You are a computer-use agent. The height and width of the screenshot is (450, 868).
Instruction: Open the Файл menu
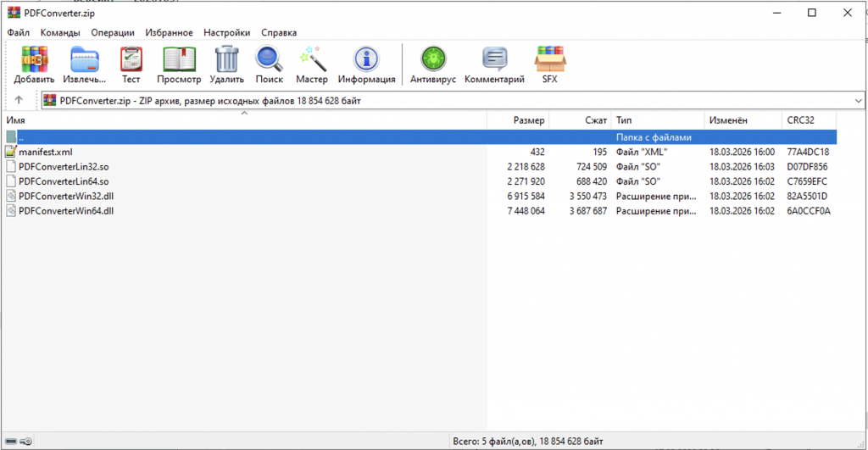[19, 33]
